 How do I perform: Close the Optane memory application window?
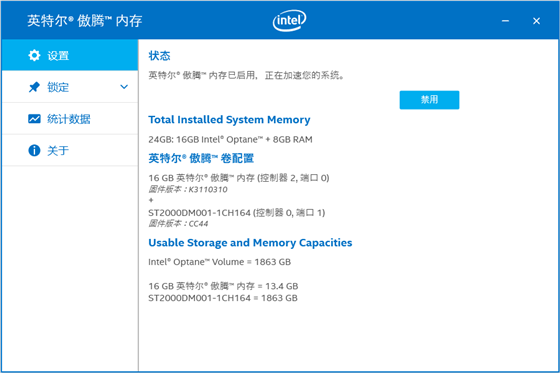pyautogui.click(x=536, y=21)
